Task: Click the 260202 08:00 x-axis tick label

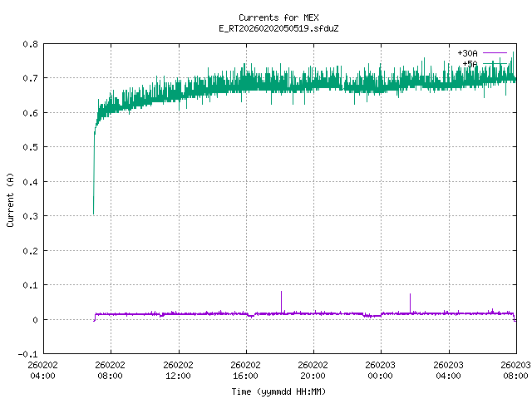Action: (x=110, y=369)
